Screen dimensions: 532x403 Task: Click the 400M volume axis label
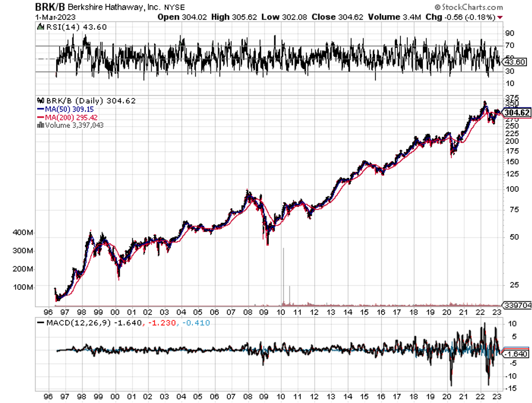[22, 232]
